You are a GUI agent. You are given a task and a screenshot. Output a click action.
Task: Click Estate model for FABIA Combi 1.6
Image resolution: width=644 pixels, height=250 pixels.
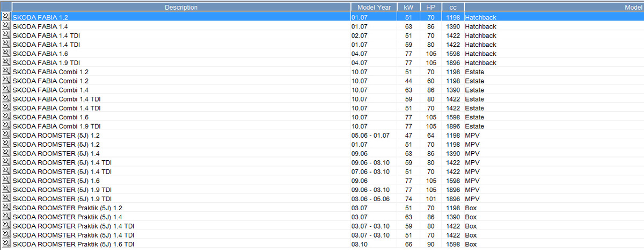(474, 117)
